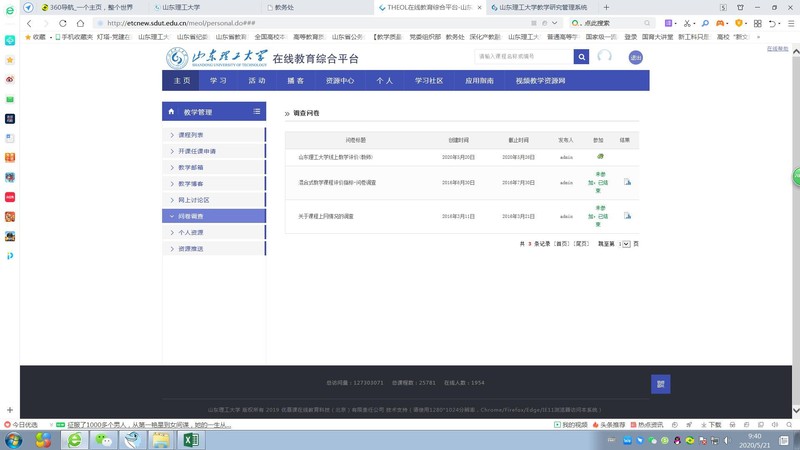Viewport: 800px width, 450px height.
Task: Open the page number jump dropdown
Action: tap(625, 244)
